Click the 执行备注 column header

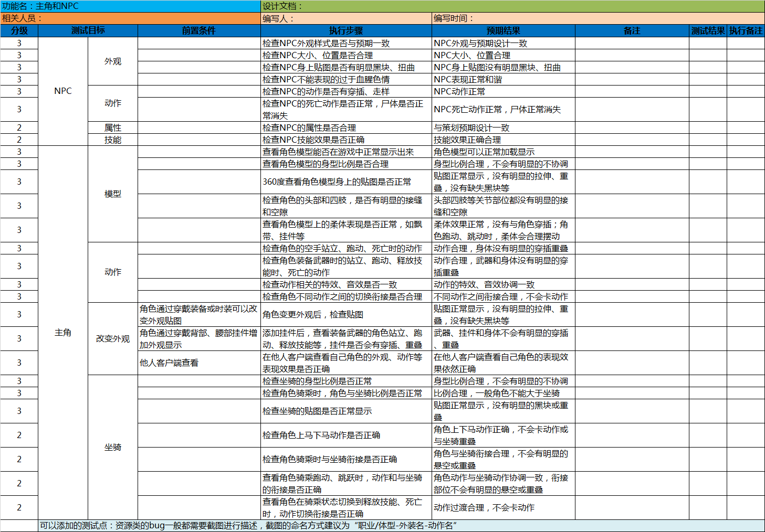tap(746, 30)
